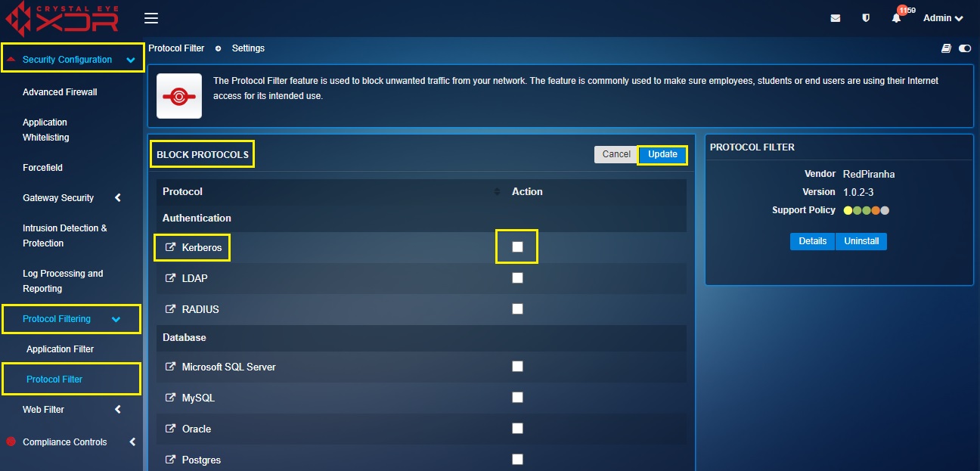Open MySQL external link icon
This screenshot has height=471, width=980.
pos(170,398)
